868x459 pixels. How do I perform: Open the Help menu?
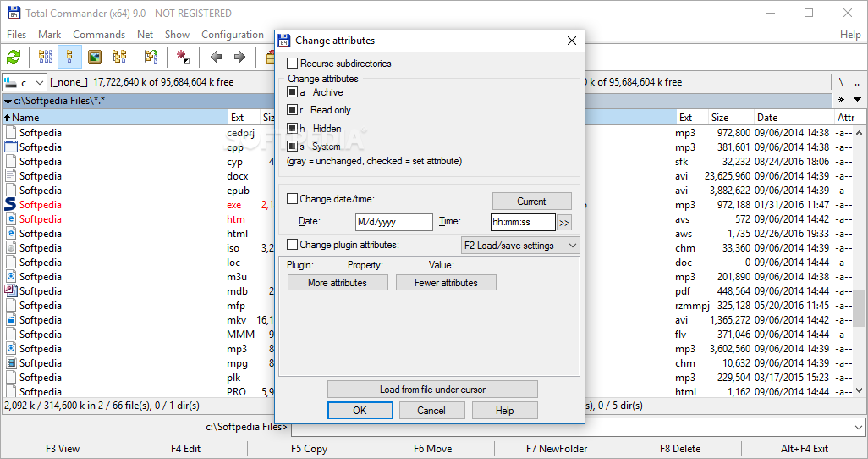click(850, 35)
